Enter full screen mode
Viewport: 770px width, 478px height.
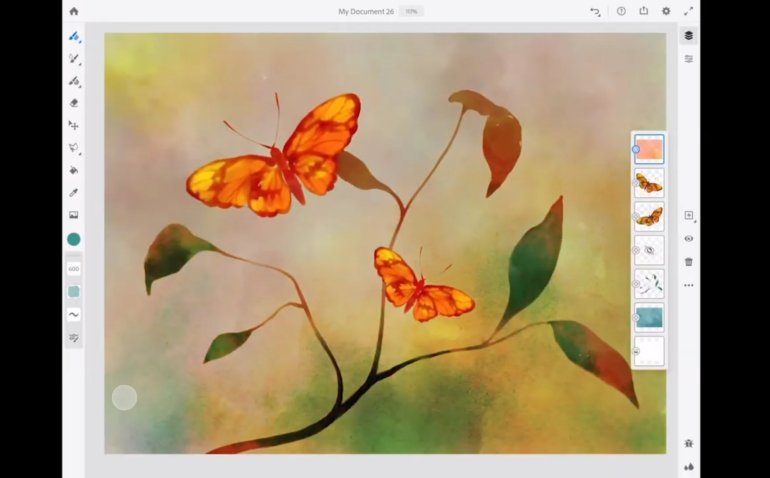[x=688, y=11]
